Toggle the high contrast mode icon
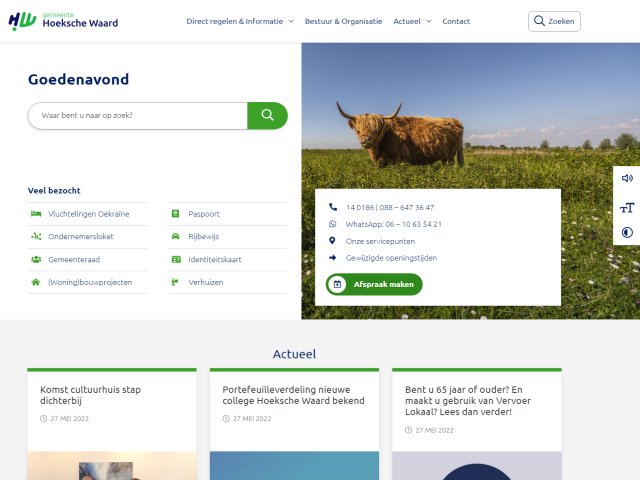Viewport: 640px width, 480px height. [627, 233]
